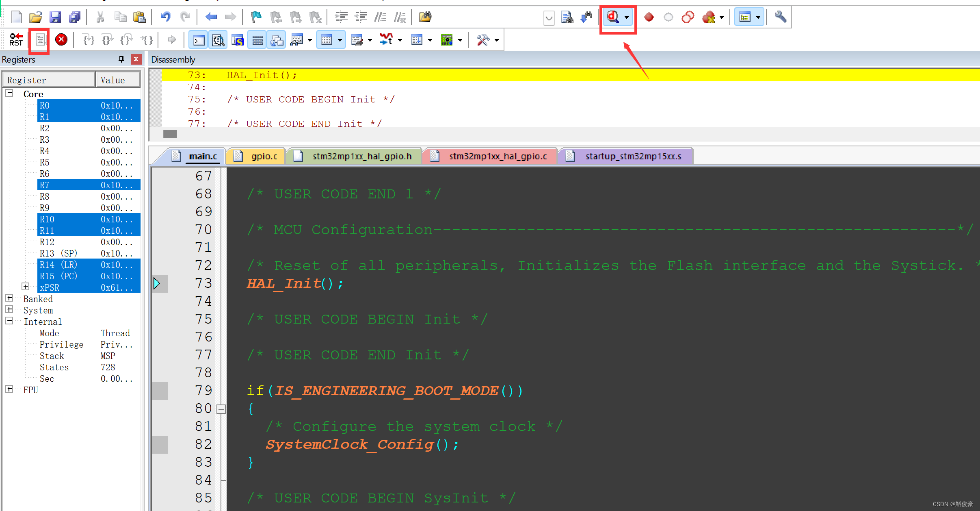The width and height of the screenshot is (980, 511).
Task: Click the red Stop execution icon
Action: (x=61, y=39)
